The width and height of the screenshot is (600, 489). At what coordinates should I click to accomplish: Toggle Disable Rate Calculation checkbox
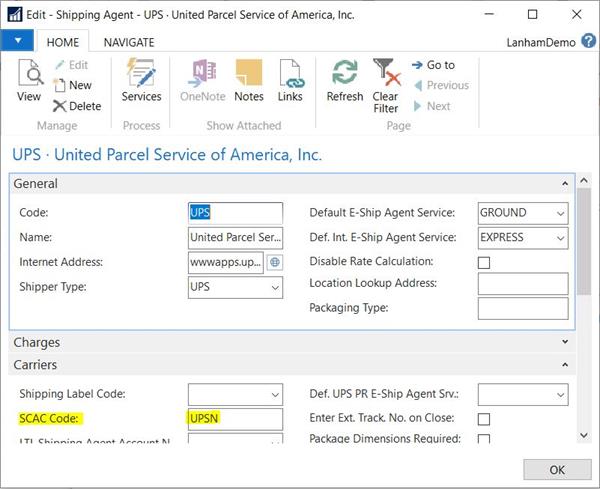pyautogui.click(x=484, y=263)
